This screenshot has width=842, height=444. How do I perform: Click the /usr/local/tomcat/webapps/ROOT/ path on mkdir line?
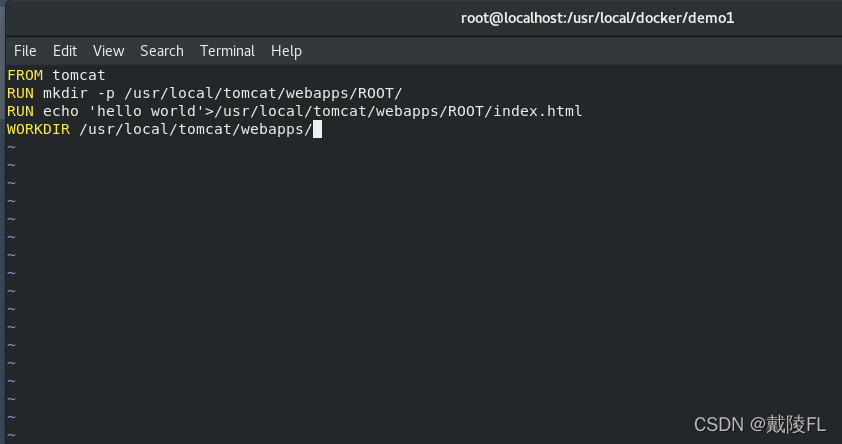[263, 93]
